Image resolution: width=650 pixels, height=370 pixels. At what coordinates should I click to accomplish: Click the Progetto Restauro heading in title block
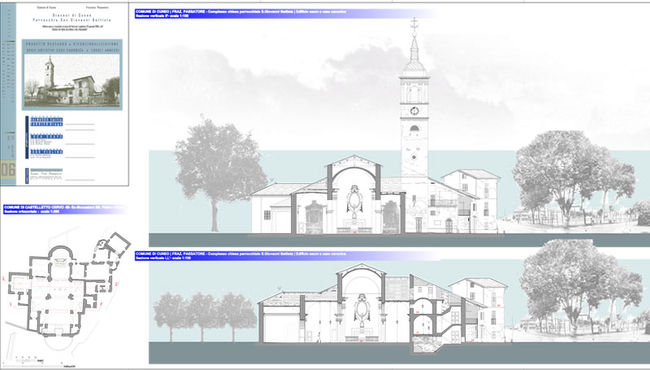click(72, 44)
